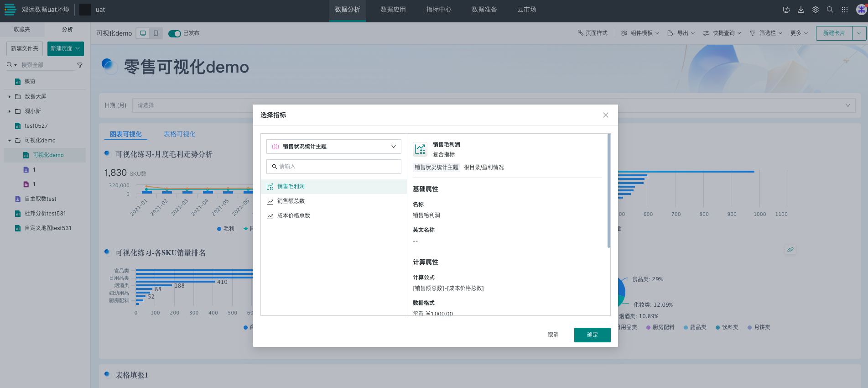Open the 销售状况统计主题 dropdown
This screenshot has width=868, height=388.
point(333,147)
